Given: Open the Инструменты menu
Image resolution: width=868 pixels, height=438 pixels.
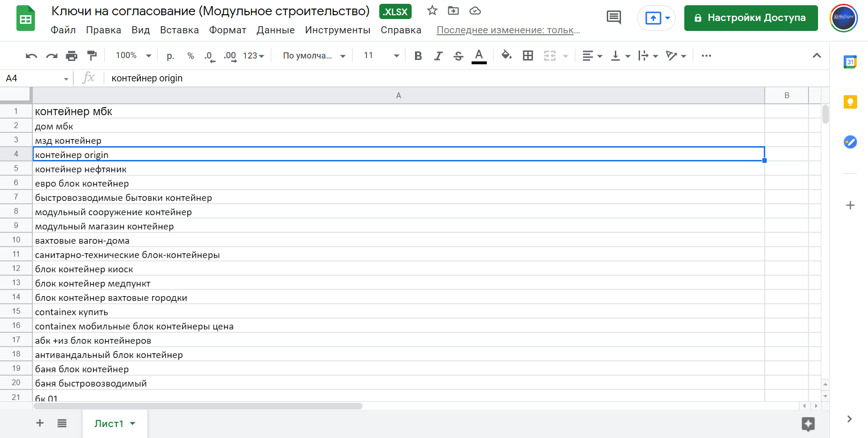Looking at the screenshot, I should pos(337,30).
